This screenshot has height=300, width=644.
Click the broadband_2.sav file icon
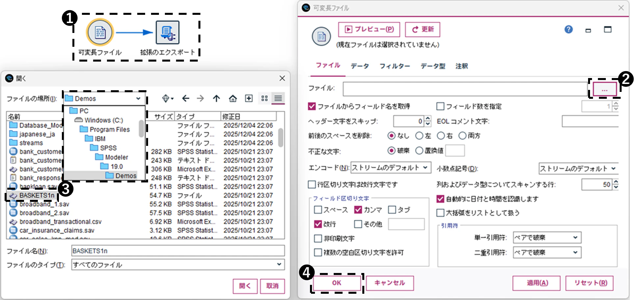(x=13, y=213)
